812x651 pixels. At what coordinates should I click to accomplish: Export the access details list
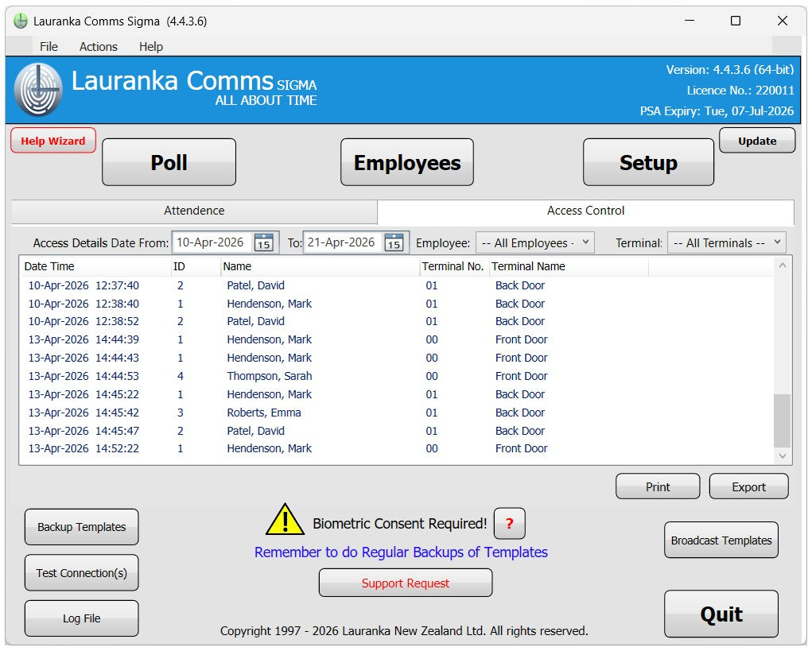click(749, 487)
